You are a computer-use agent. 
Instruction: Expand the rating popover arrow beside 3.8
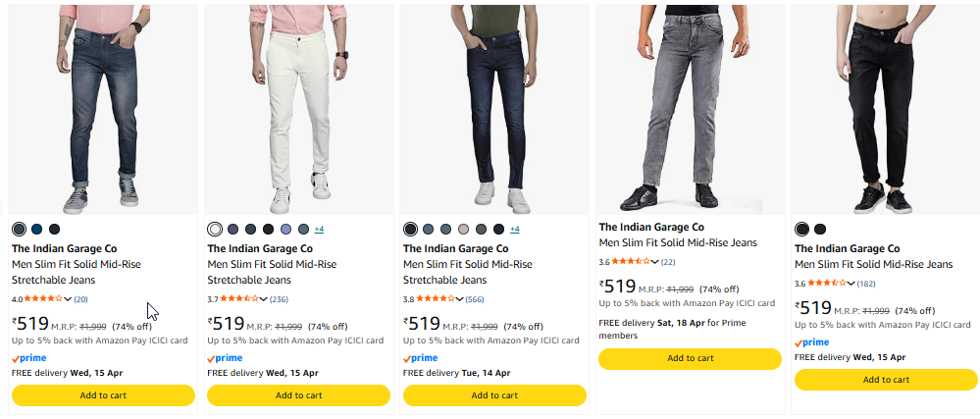click(460, 299)
